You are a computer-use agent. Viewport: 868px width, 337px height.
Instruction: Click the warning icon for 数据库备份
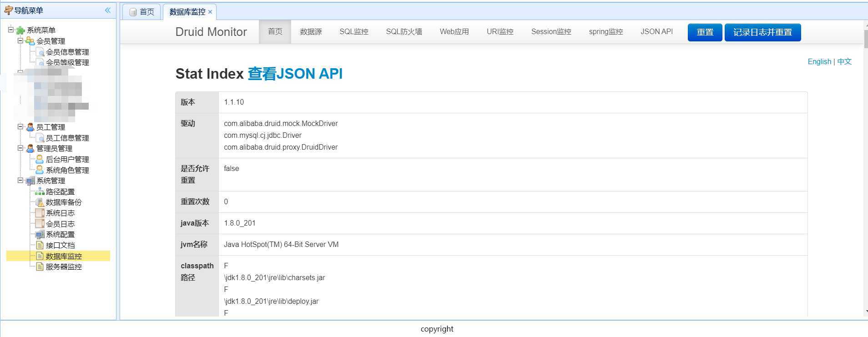coord(40,202)
